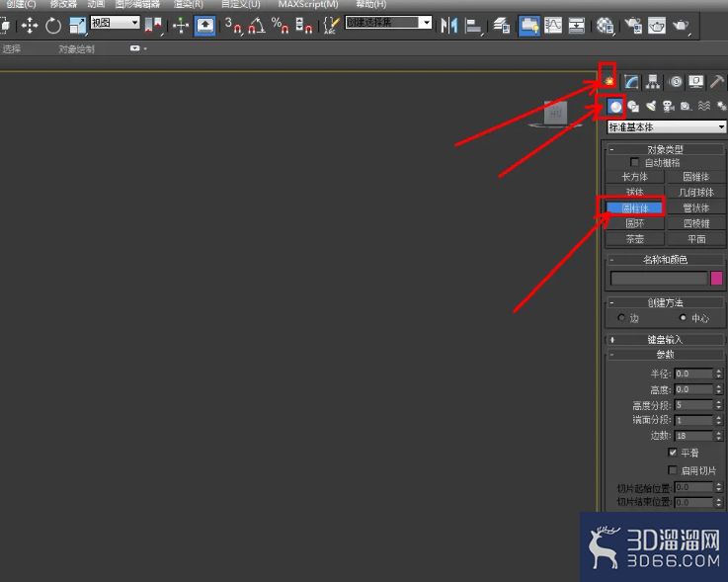Toggle the Keyboard Shortcut Override icon

point(204,25)
